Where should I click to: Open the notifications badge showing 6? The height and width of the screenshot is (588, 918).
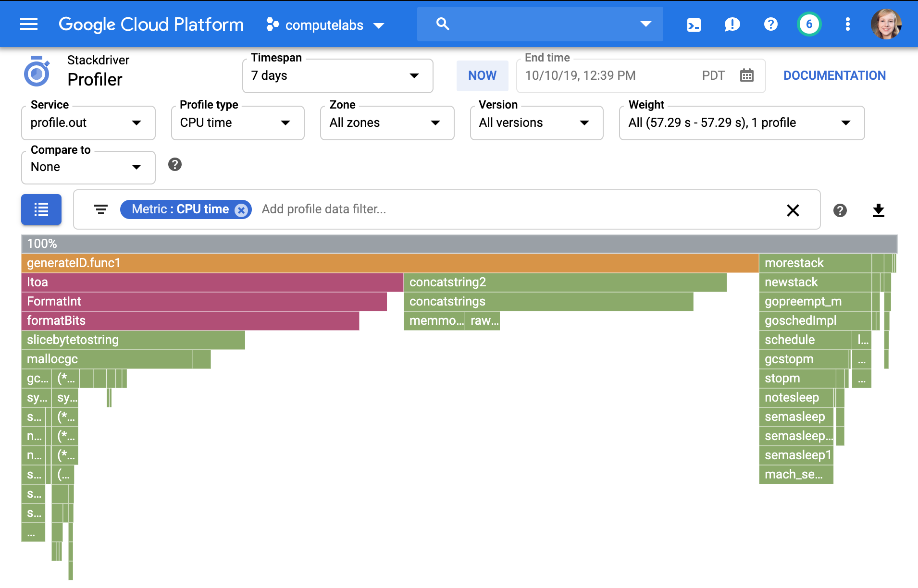[x=809, y=24]
